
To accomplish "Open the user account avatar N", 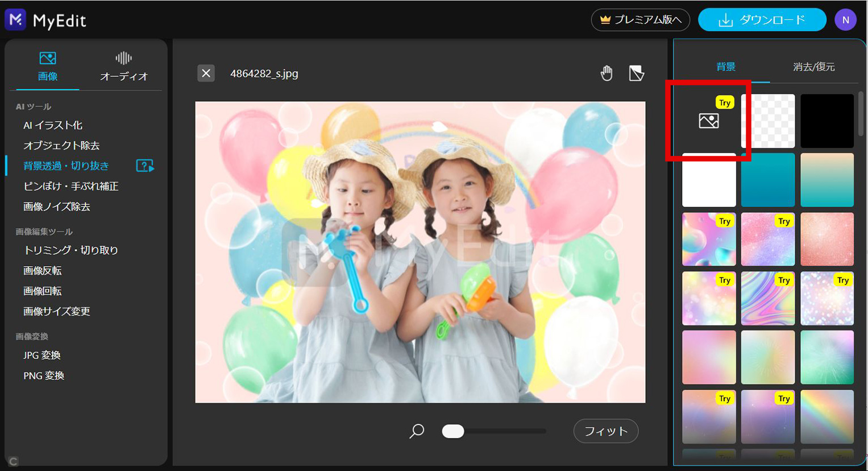I will pyautogui.click(x=845, y=20).
